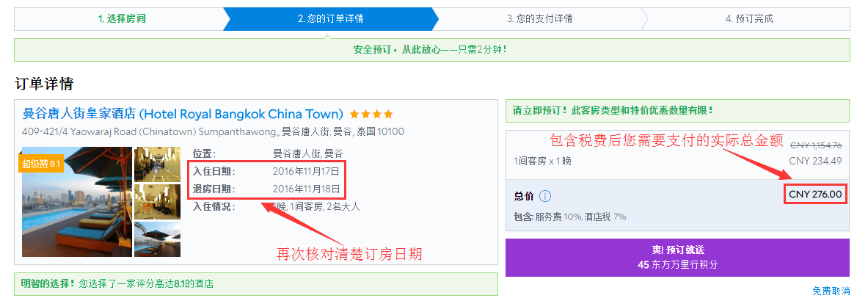
Task: Click the 1间客房 x 1晚 line
Action: (x=542, y=162)
